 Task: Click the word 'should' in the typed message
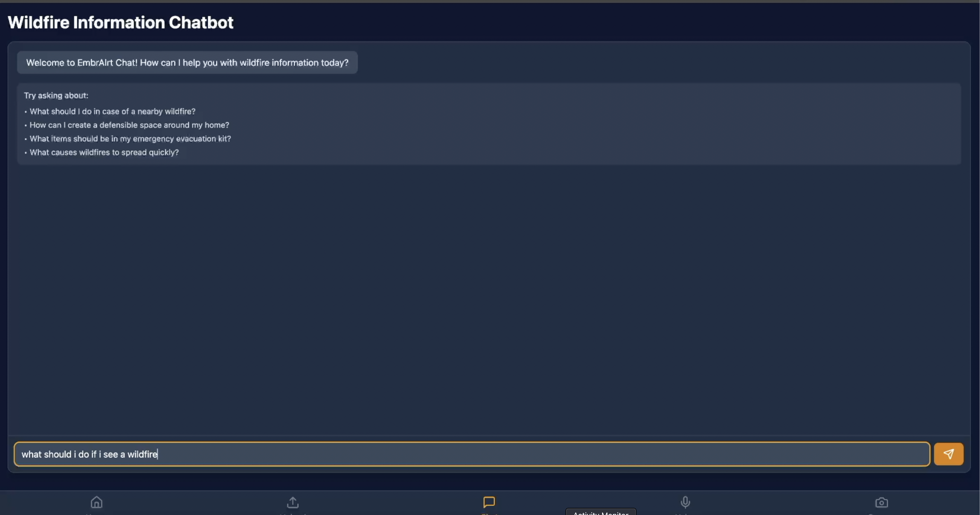58,454
